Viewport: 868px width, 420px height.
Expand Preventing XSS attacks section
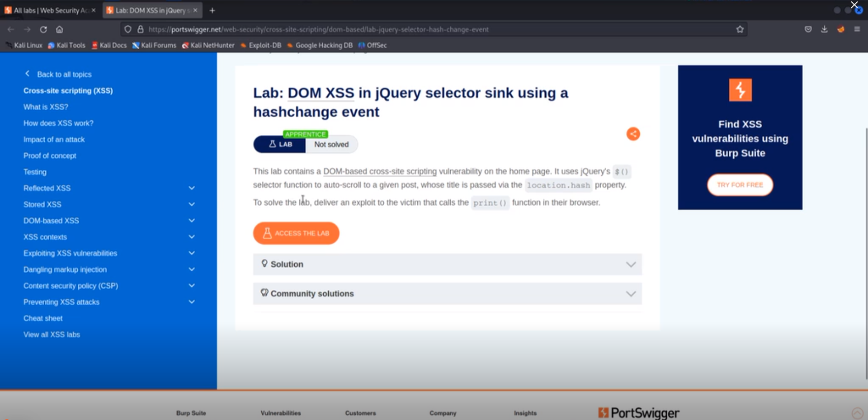click(191, 302)
